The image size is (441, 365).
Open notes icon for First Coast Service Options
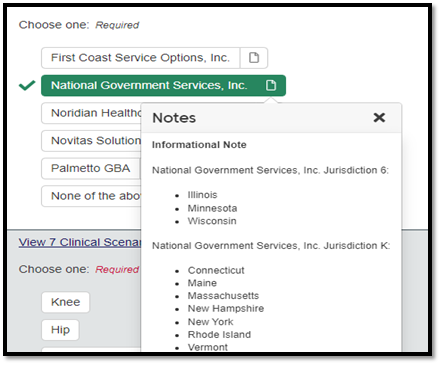[x=254, y=58]
